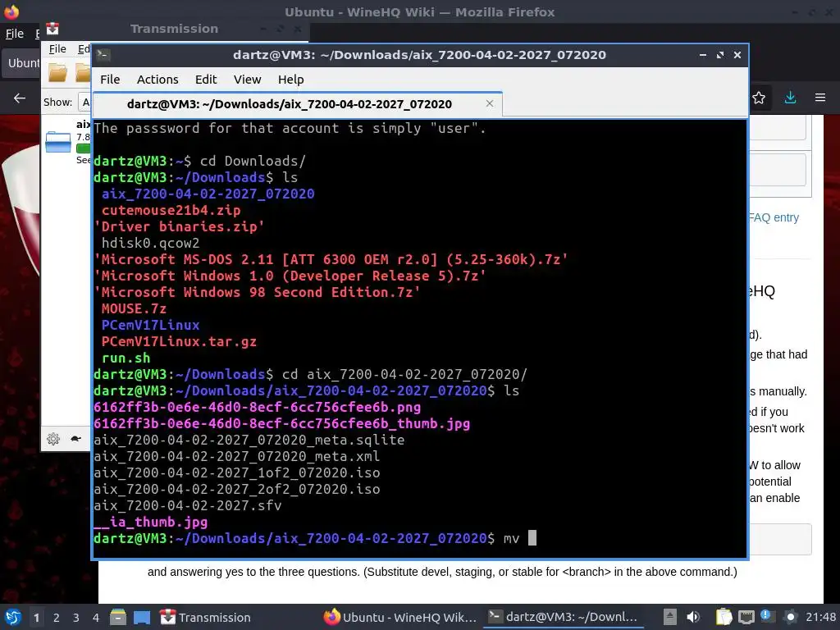This screenshot has width=840, height=630.
Task: Select the Ubuntu tab in Firefox
Action: (x=21, y=63)
